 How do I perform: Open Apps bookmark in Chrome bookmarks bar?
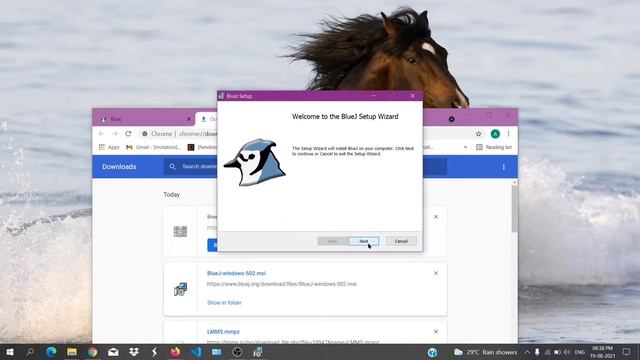[x=109, y=147]
